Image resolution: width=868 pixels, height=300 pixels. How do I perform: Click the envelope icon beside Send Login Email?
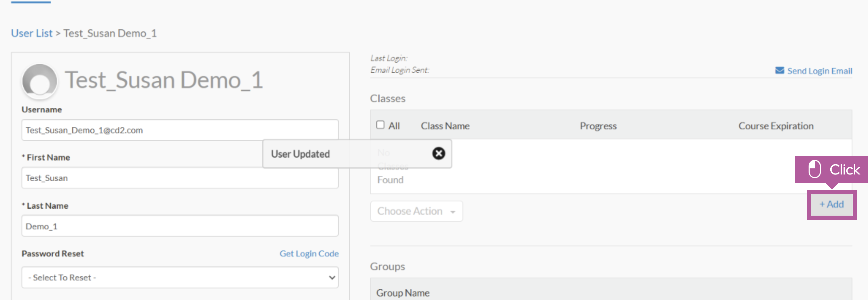pos(779,70)
